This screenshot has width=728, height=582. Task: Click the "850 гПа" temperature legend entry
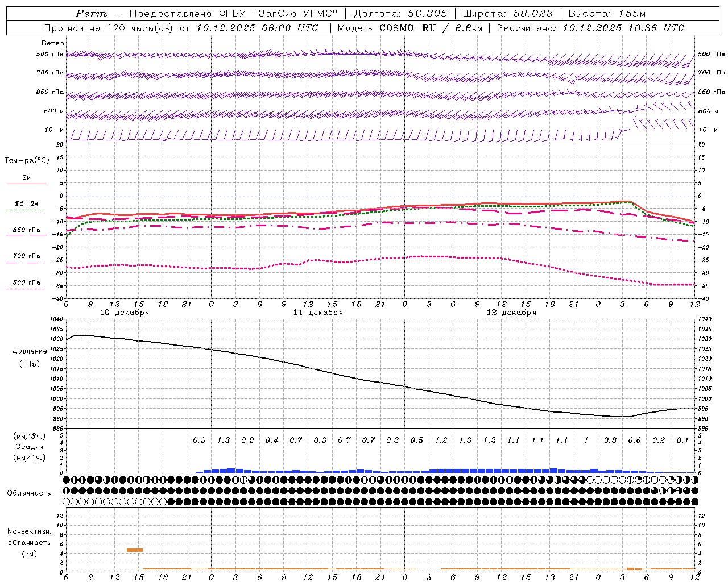[x=27, y=230]
